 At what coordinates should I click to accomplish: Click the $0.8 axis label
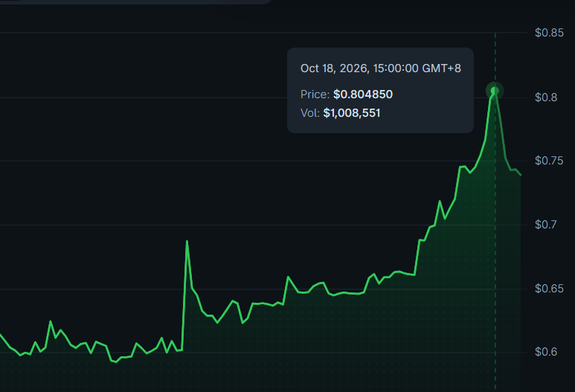tap(546, 97)
